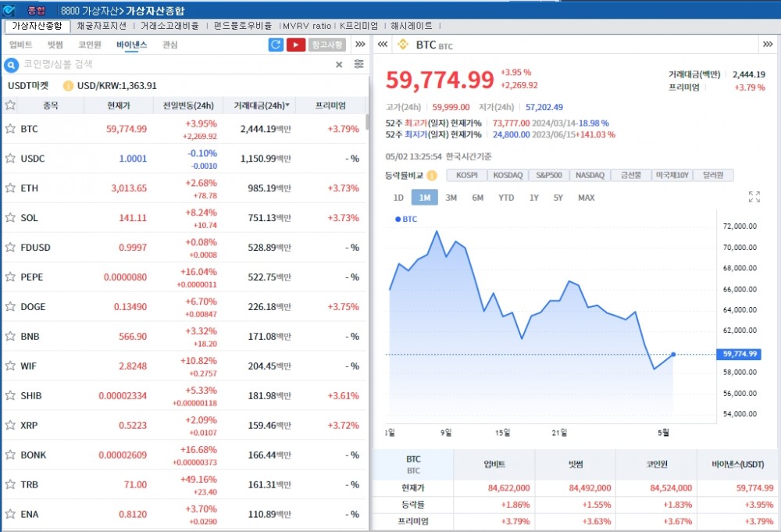
Task: Expand the chart using the fullscreen corner icon
Action: [x=754, y=197]
